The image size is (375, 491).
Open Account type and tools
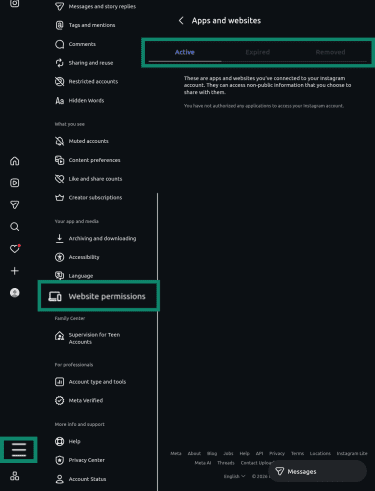[x=91, y=382]
